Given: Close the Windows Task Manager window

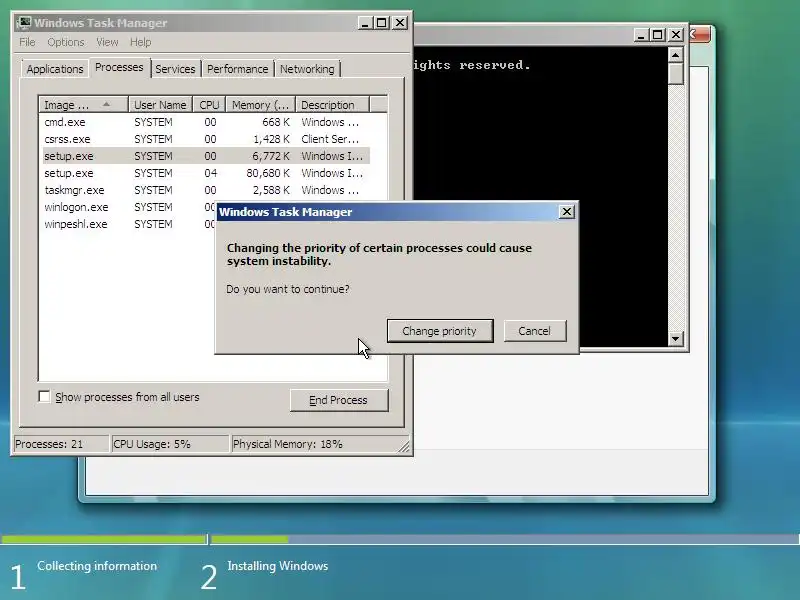Looking at the screenshot, I should point(400,23).
